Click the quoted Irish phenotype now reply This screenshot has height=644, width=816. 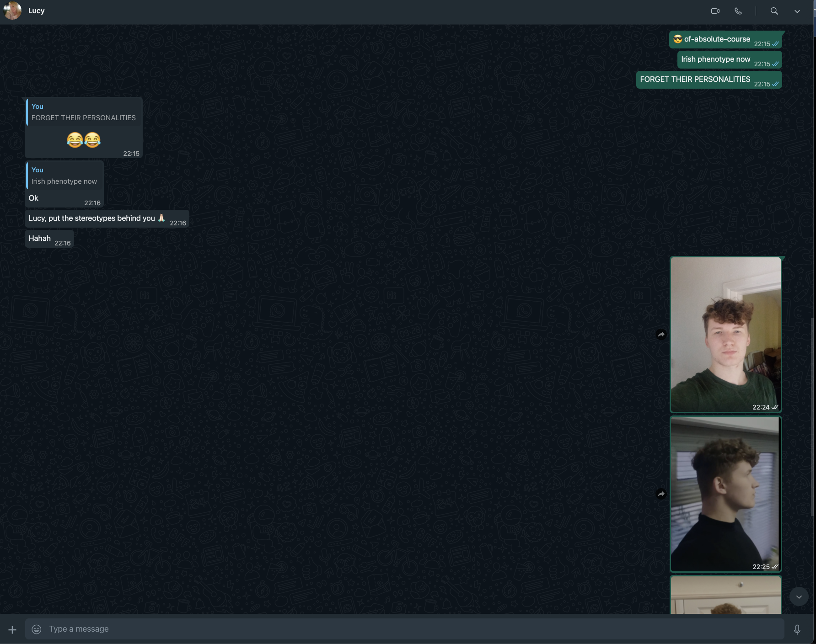point(64,176)
